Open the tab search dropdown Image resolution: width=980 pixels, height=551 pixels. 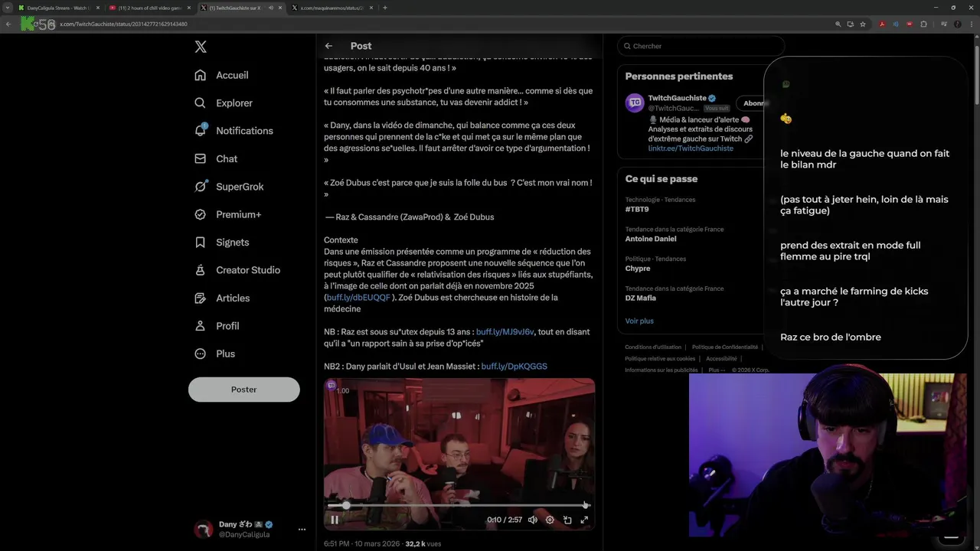coord(7,8)
